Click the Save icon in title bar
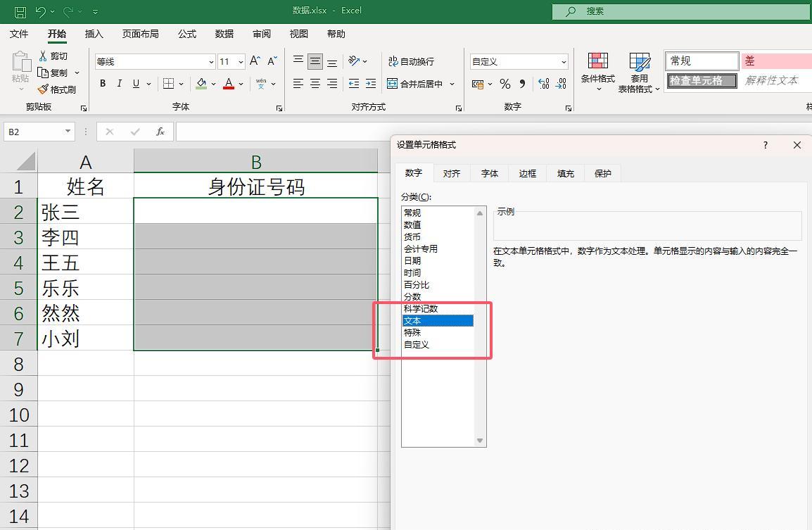The image size is (812, 530). point(20,11)
